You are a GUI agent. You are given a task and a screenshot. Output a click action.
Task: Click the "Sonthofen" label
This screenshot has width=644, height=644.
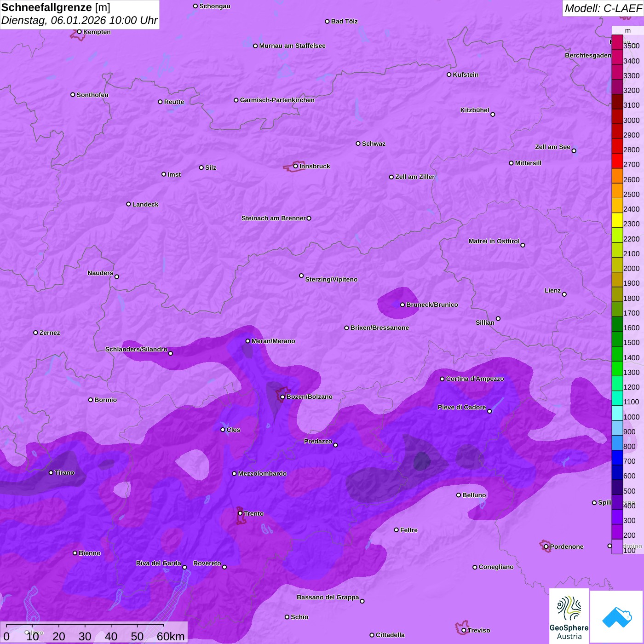(92, 95)
